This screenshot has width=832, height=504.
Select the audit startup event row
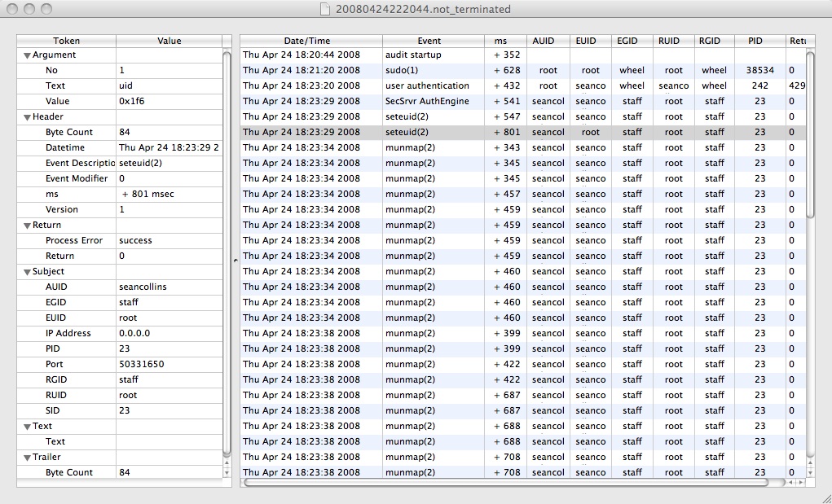(522, 55)
